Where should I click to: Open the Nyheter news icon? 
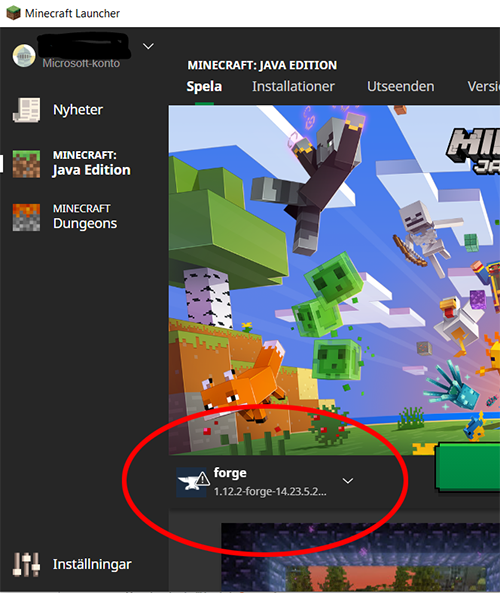(26, 110)
